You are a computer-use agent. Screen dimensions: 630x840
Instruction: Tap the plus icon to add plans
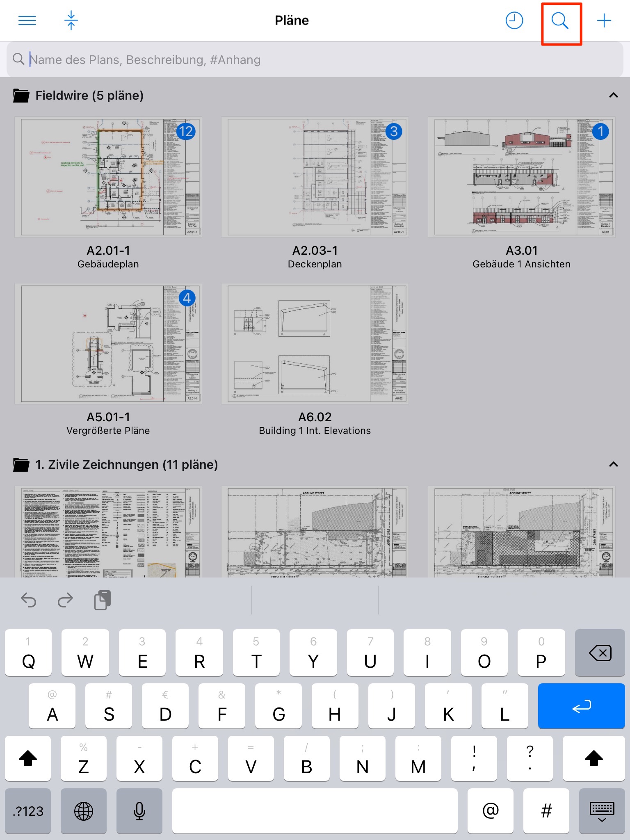coord(604,21)
